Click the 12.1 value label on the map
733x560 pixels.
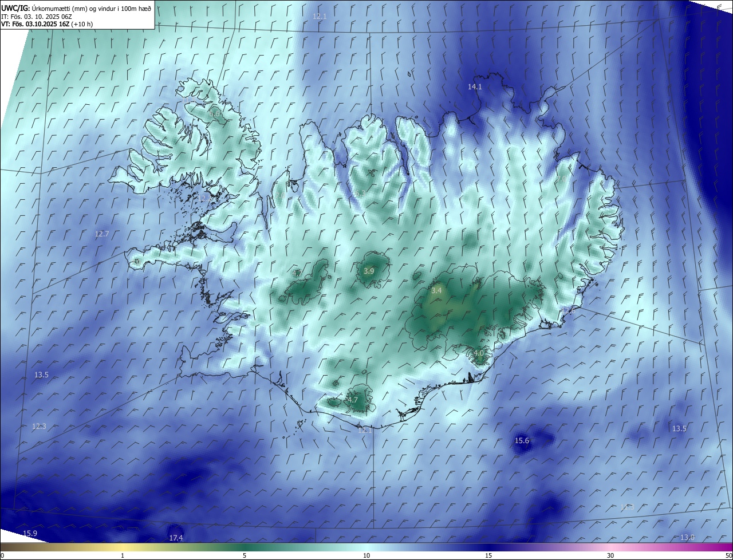click(x=320, y=16)
